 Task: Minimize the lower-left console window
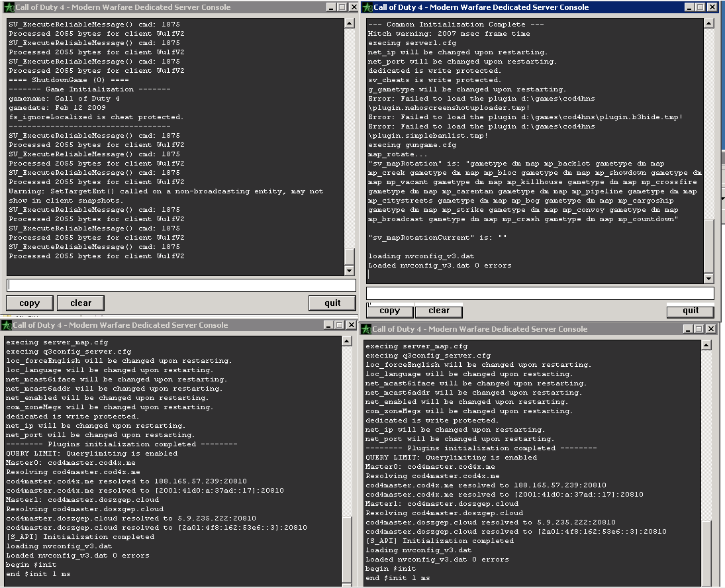tap(329, 325)
